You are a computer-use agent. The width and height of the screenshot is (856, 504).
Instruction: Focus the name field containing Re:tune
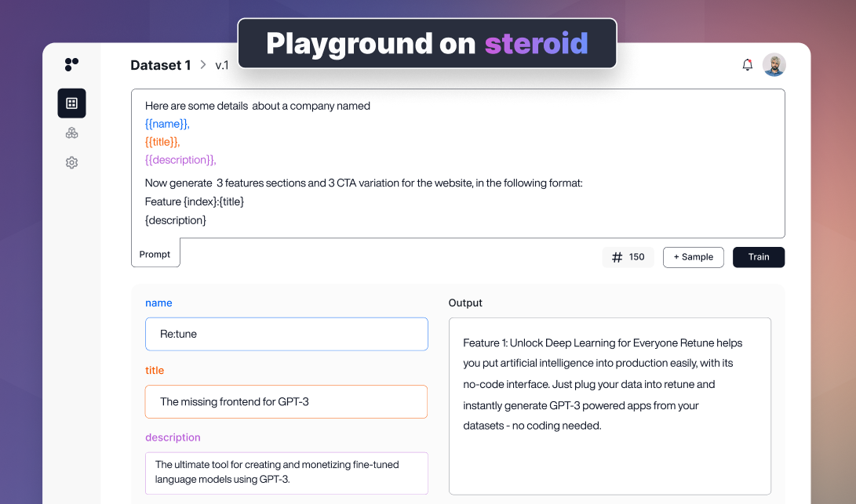286,334
